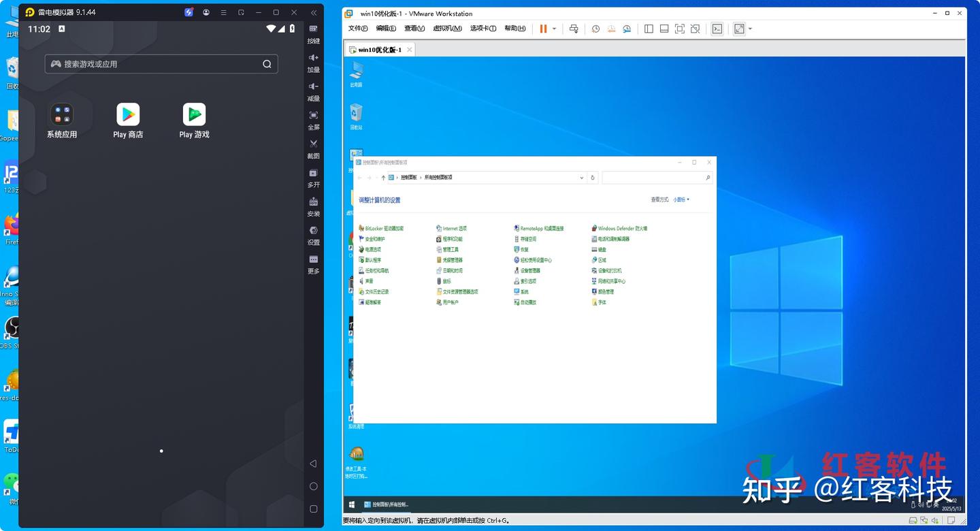980x531 pixels.
Task: Open 网络和共享中心
Action: click(608, 281)
